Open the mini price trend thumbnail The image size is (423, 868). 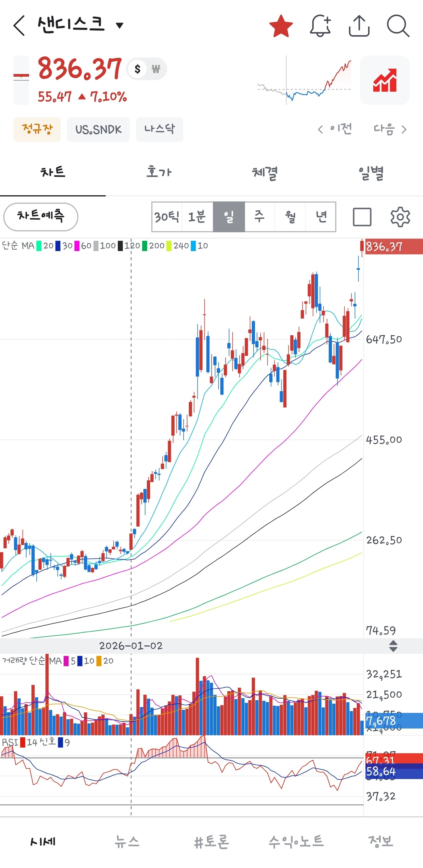pyautogui.click(x=304, y=80)
